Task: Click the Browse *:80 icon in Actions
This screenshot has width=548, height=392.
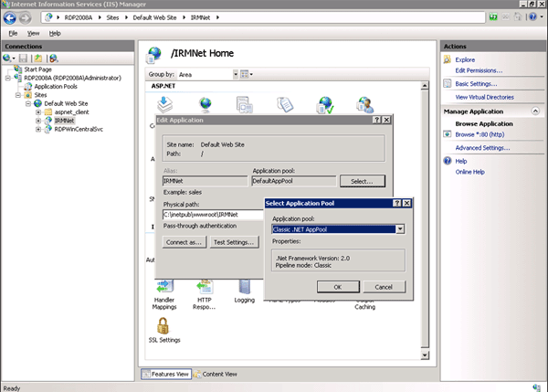Action: [448, 134]
